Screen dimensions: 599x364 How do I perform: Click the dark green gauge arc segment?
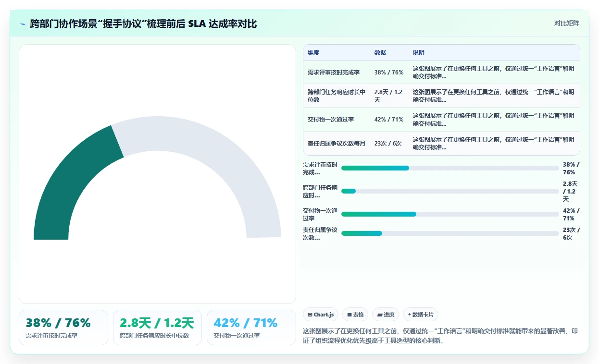tap(70, 187)
